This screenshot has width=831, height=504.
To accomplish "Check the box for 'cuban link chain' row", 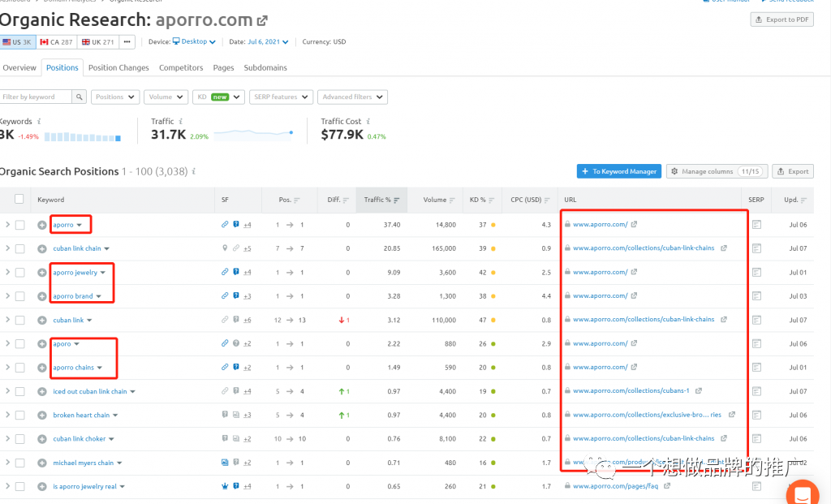I will [x=19, y=248].
